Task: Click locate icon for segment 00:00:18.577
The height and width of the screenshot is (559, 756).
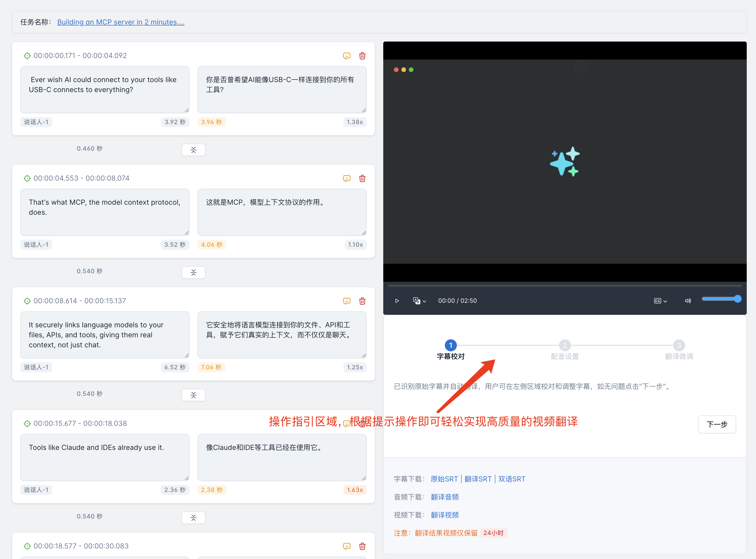Action: pos(27,546)
